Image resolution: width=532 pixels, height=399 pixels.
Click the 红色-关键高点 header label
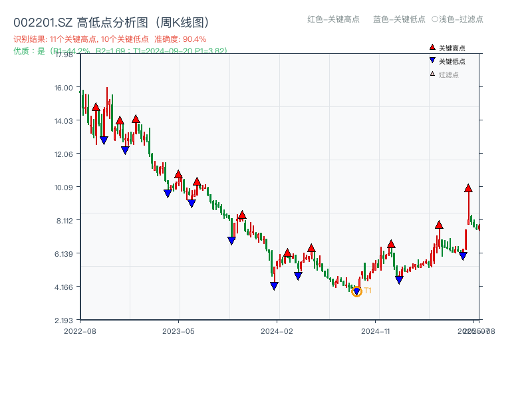click(x=333, y=19)
